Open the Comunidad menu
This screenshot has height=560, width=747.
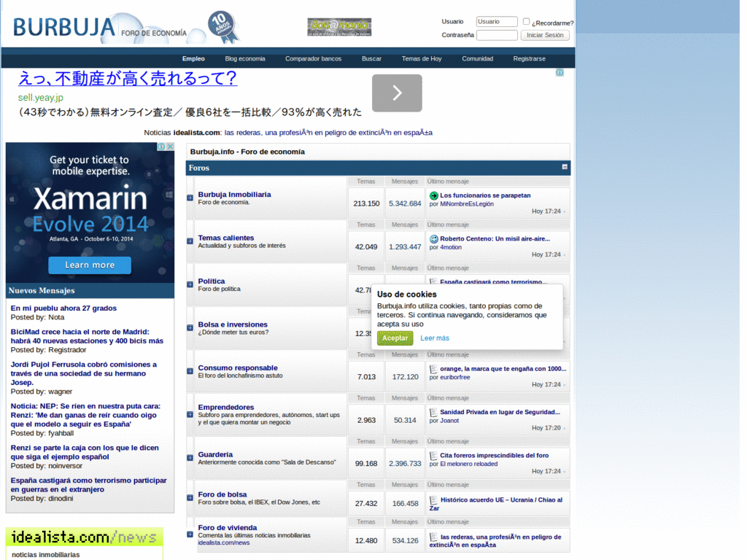point(477,58)
